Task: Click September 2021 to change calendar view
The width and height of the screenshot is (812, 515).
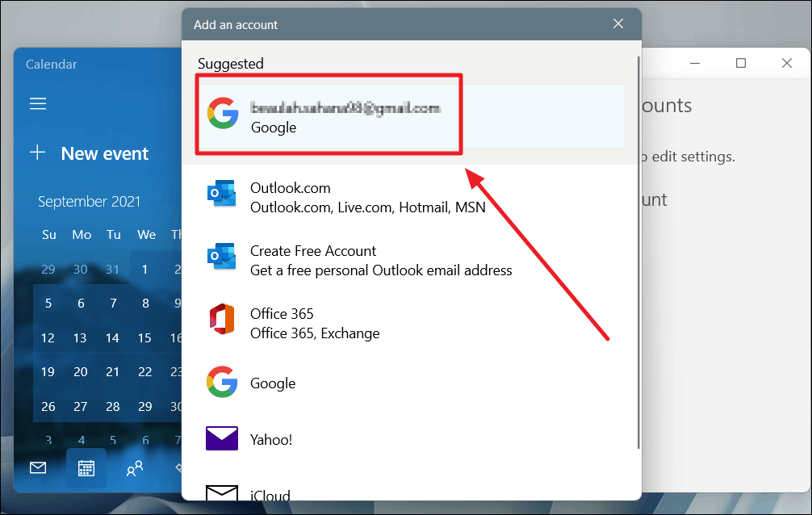Action: coord(89,201)
